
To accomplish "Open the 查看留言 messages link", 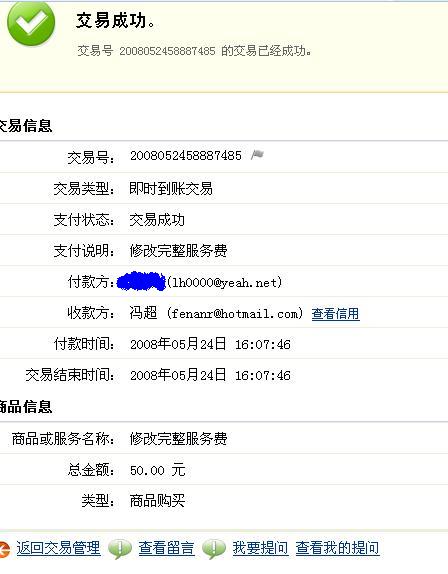I will [x=166, y=548].
